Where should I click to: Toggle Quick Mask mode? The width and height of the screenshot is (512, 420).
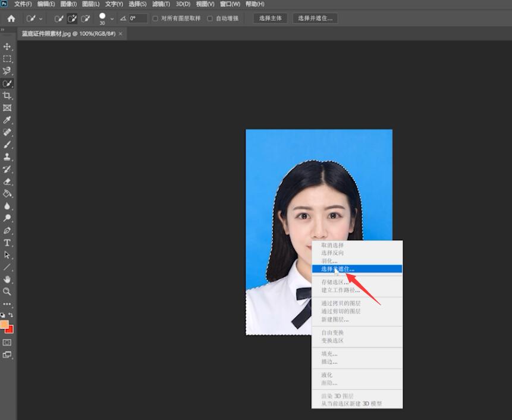(x=7, y=342)
